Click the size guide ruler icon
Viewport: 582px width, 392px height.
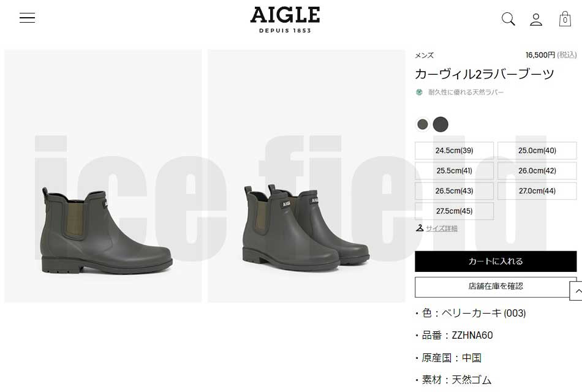(420, 228)
